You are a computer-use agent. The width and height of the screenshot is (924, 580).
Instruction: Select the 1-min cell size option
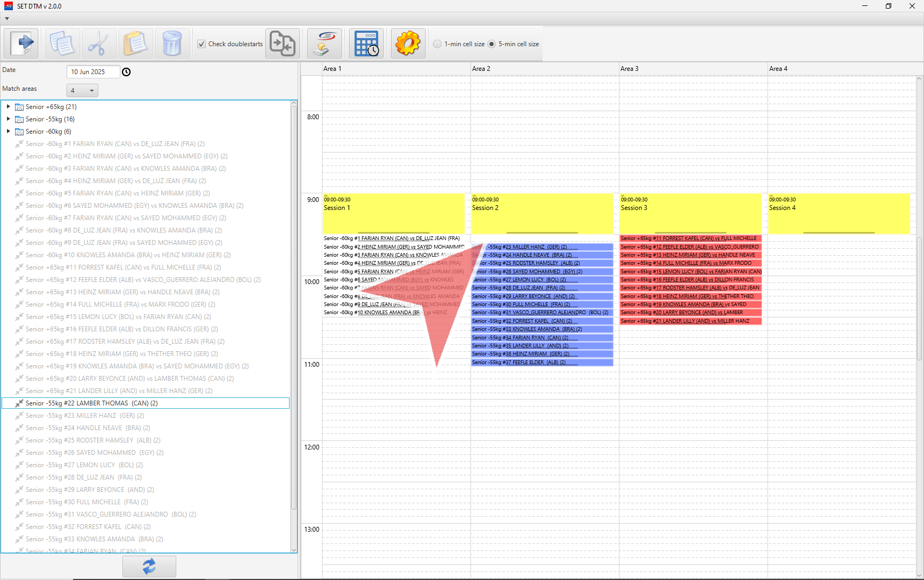438,44
